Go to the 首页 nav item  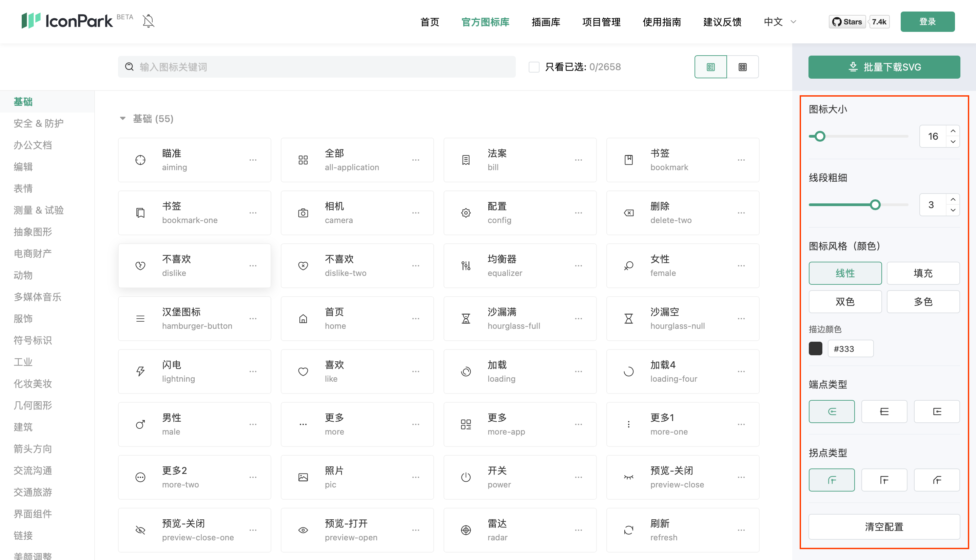coord(430,22)
